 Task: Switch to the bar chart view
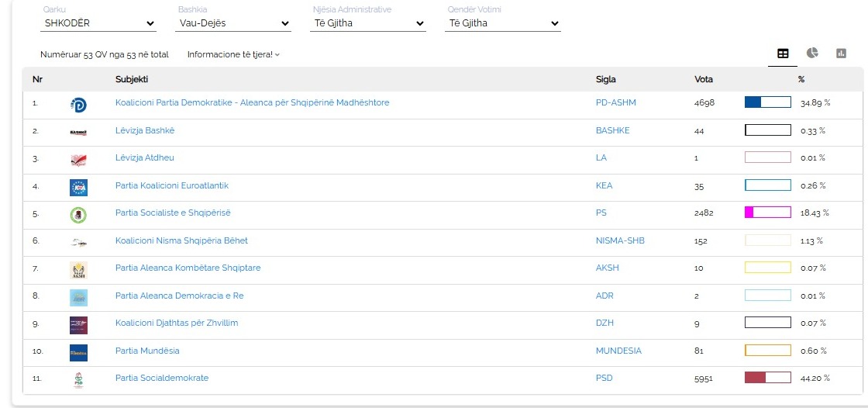841,54
